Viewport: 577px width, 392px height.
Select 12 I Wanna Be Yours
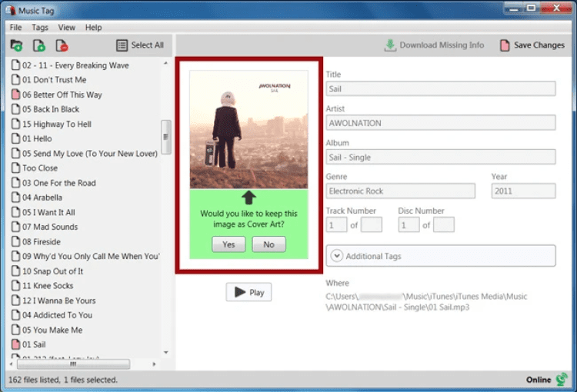click(x=59, y=300)
